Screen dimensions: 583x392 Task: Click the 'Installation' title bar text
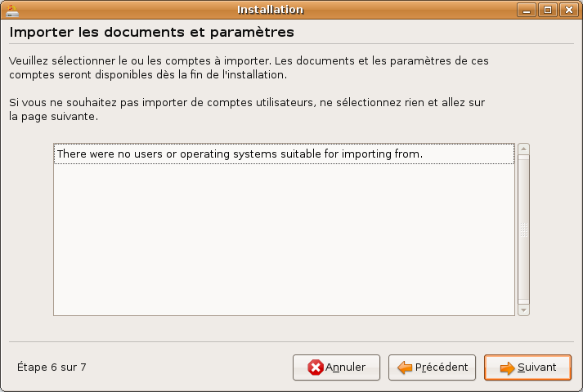tap(271, 10)
